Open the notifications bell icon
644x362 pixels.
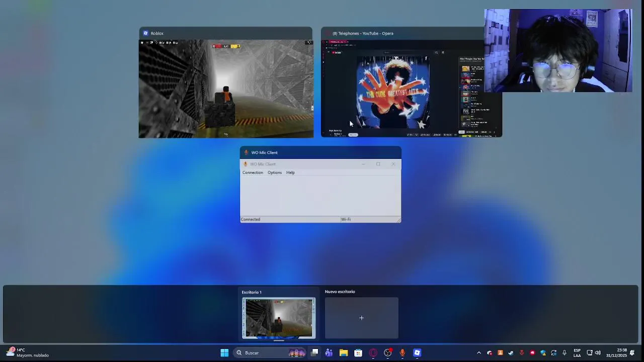[632, 353]
